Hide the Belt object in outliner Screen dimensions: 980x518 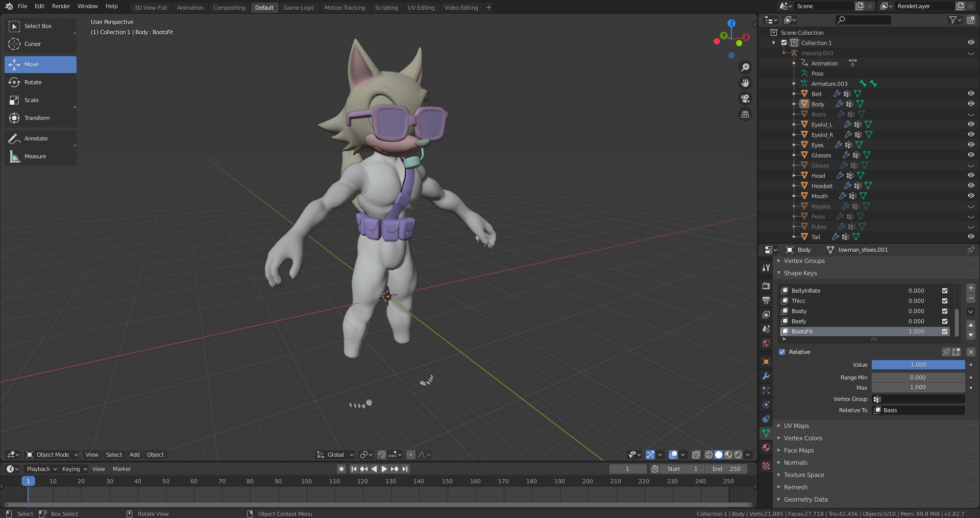point(970,93)
